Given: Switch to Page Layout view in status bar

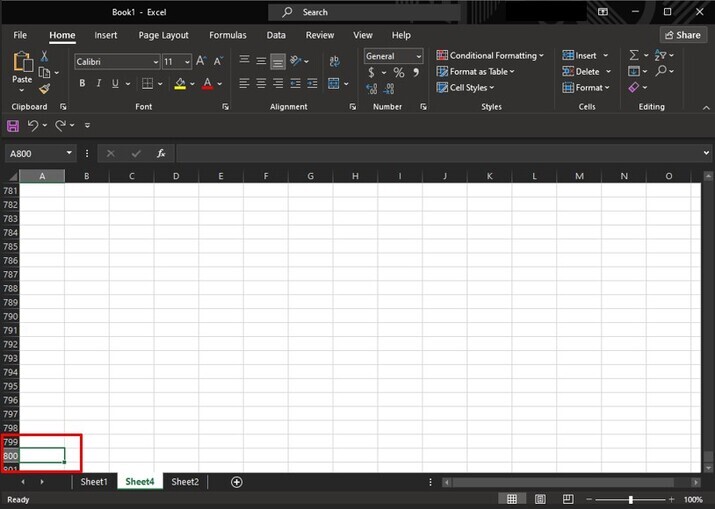Looking at the screenshot, I should (x=540, y=499).
